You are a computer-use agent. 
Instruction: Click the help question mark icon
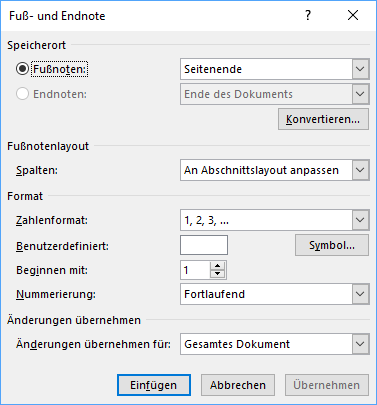click(x=308, y=15)
